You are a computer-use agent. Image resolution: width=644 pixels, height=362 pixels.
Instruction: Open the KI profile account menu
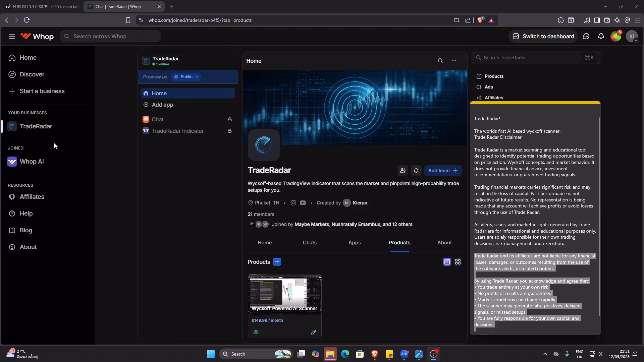pos(632,36)
